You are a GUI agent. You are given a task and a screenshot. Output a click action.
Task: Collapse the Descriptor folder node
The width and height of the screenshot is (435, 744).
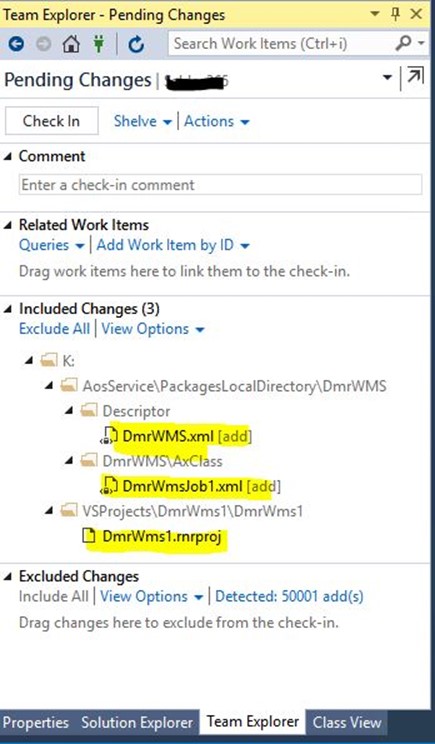[x=70, y=410]
